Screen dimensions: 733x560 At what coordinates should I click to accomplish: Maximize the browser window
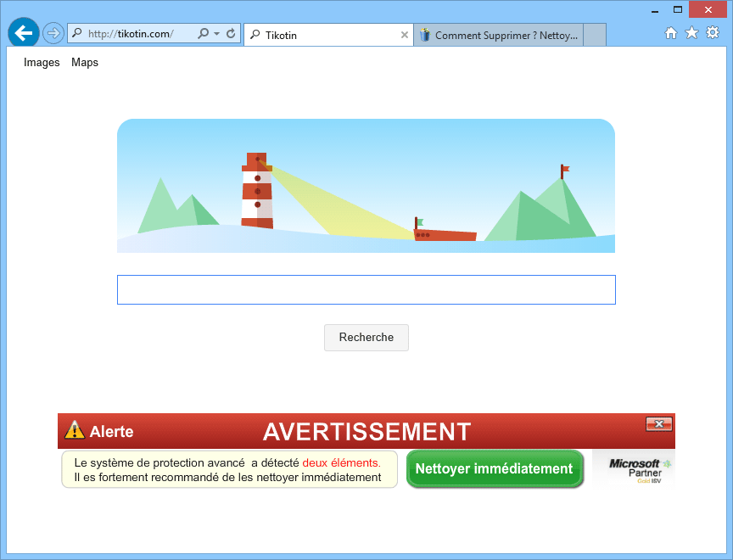(678, 10)
